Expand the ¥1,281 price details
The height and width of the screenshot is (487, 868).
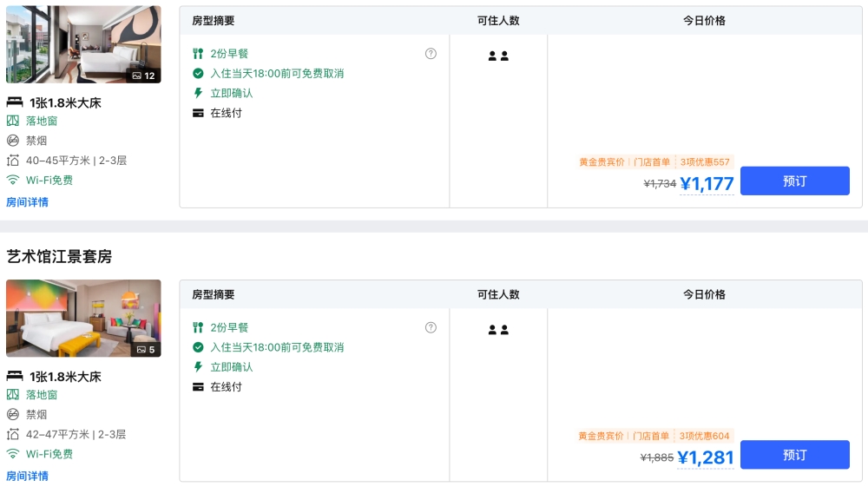click(x=706, y=458)
